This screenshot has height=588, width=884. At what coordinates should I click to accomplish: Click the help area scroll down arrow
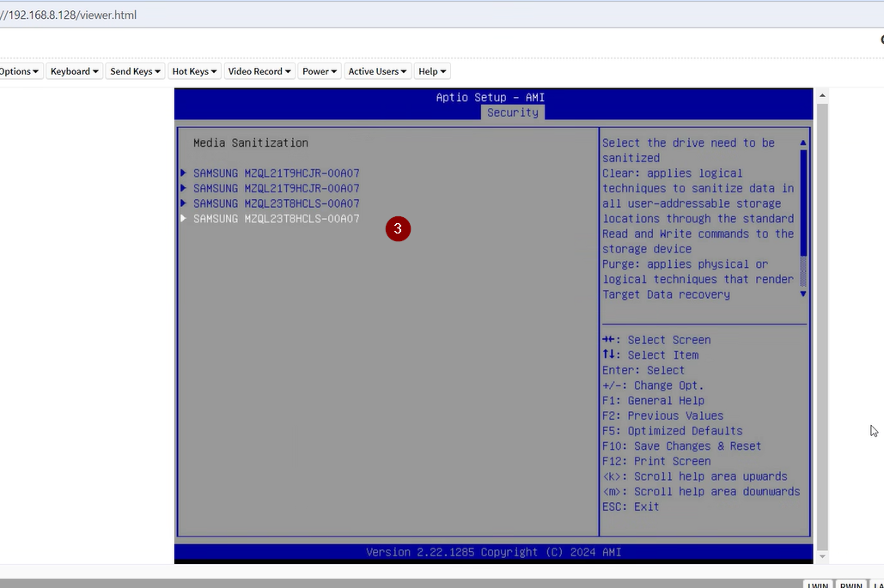click(803, 294)
